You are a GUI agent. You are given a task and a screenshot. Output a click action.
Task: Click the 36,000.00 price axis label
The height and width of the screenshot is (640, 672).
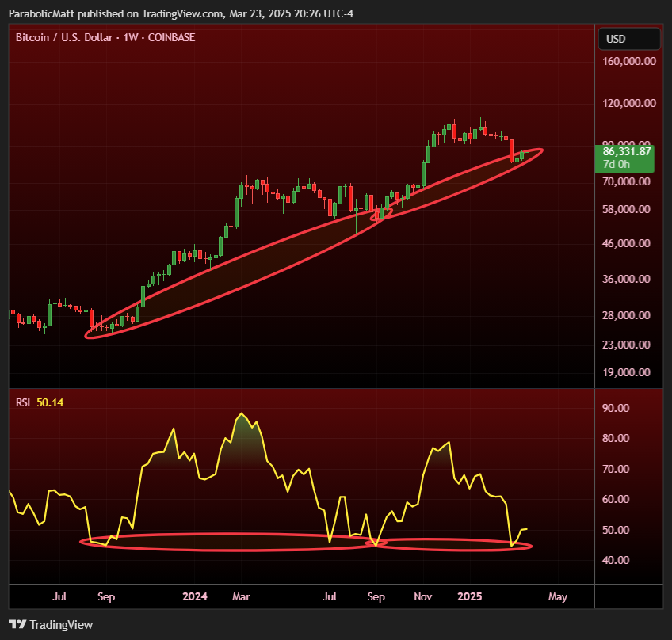coord(631,279)
